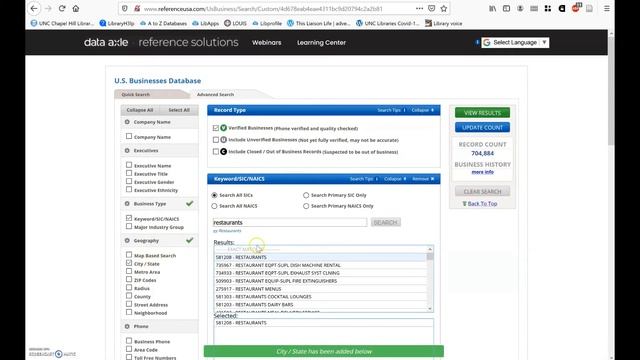Open the Webinars menu item
Image resolution: width=640 pixels, height=360 pixels.
tap(267, 42)
